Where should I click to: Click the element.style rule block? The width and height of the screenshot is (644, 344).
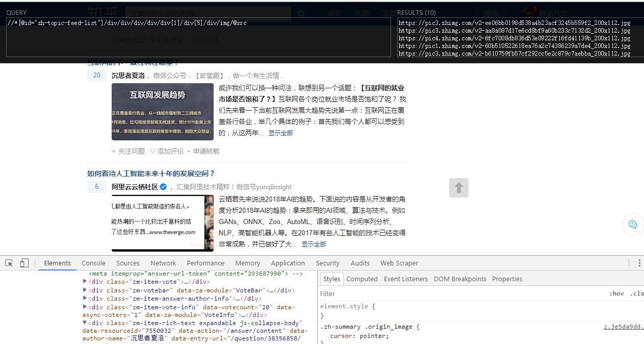point(348,311)
